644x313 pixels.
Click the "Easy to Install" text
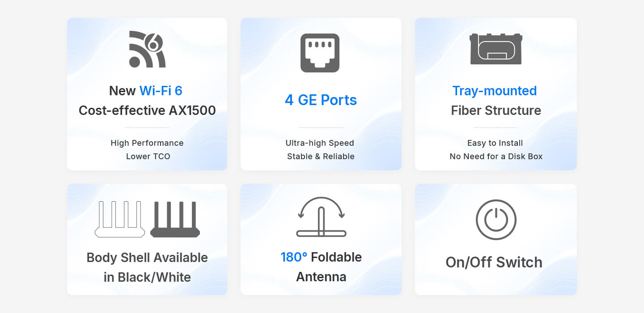[495, 143]
